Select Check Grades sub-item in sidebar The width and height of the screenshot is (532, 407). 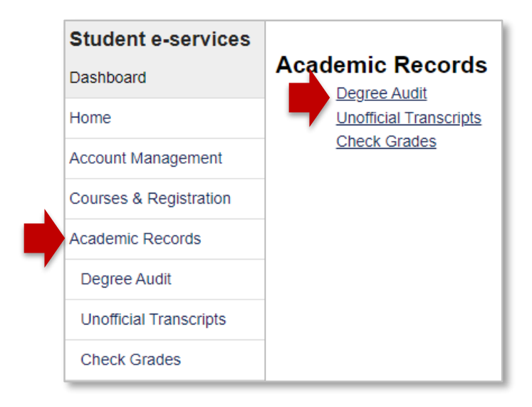pos(130,360)
